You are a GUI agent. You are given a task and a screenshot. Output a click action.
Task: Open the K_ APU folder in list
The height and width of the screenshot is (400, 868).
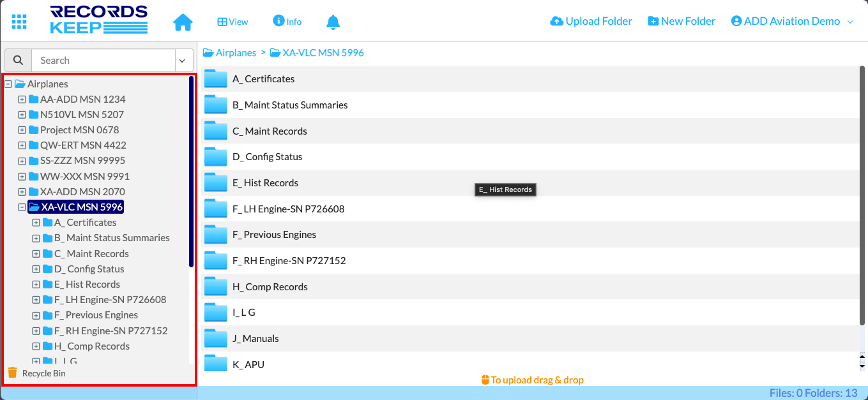tap(248, 364)
